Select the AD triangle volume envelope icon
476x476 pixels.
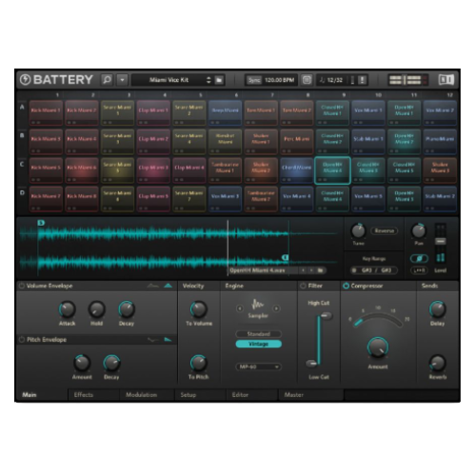pos(168,286)
